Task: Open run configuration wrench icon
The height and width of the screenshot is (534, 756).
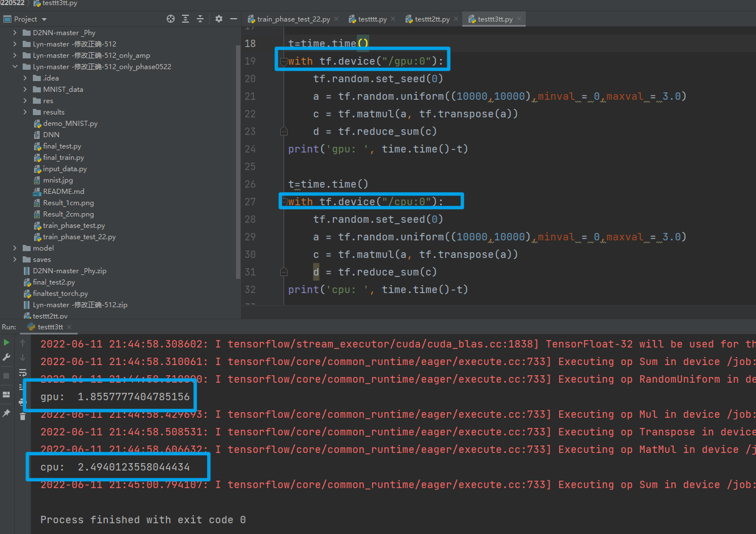Action: (6, 357)
